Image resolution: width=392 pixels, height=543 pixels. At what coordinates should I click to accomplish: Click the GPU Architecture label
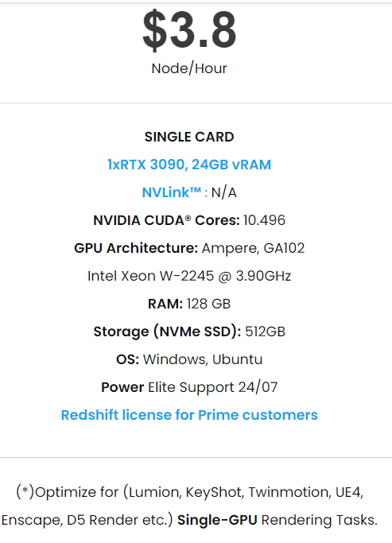(x=136, y=248)
